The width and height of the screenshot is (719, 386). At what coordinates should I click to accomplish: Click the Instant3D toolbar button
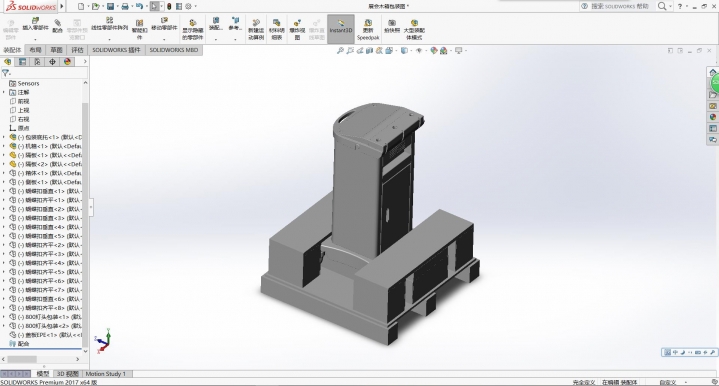(x=341, y=28)
